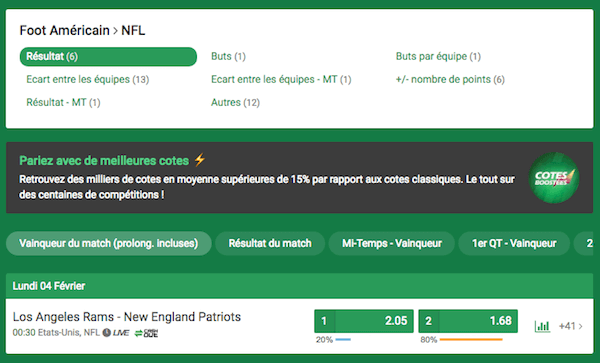The width and height of the screenshot is (600, 363).
Task: Click the 80% orange distribution bar
Action: pyautogui.click(x=471, y=339)
